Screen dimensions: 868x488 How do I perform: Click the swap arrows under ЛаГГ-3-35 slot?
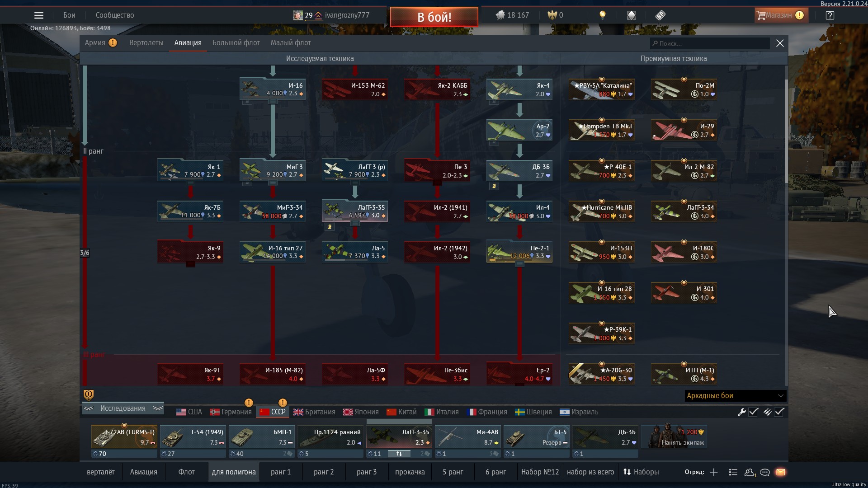(x=399, y=454)
